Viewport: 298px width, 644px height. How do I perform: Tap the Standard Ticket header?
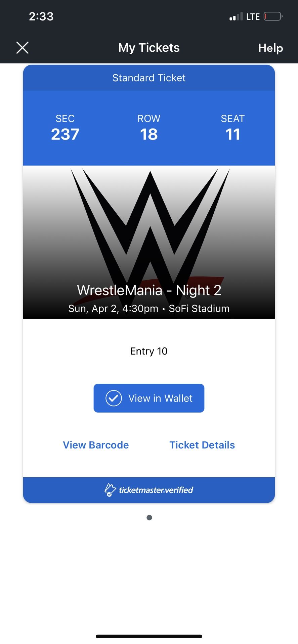point(149,78)
